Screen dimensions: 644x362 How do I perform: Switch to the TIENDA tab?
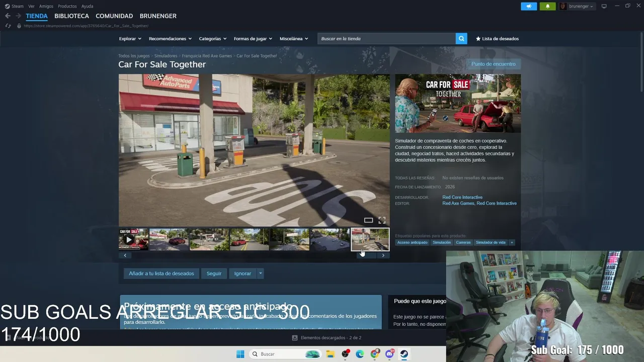pyautogui.click(x=37, y=16)
